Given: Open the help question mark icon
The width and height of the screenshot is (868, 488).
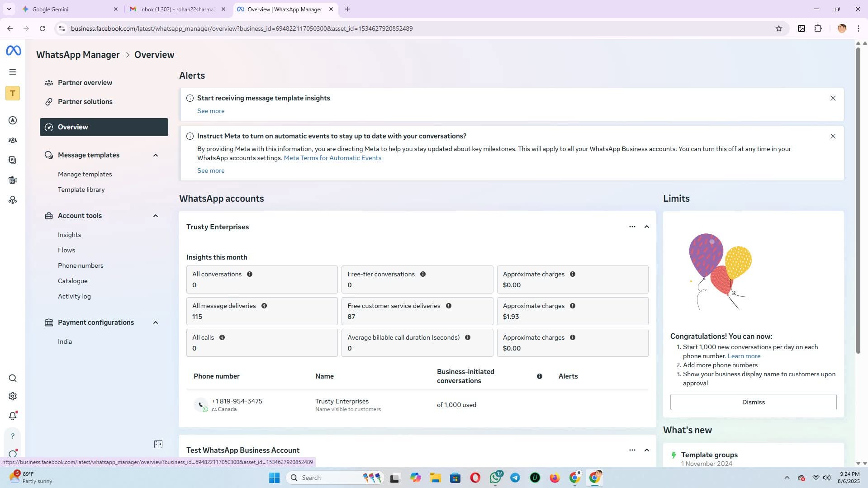Looking at the screenshot, I should [13, 436].
